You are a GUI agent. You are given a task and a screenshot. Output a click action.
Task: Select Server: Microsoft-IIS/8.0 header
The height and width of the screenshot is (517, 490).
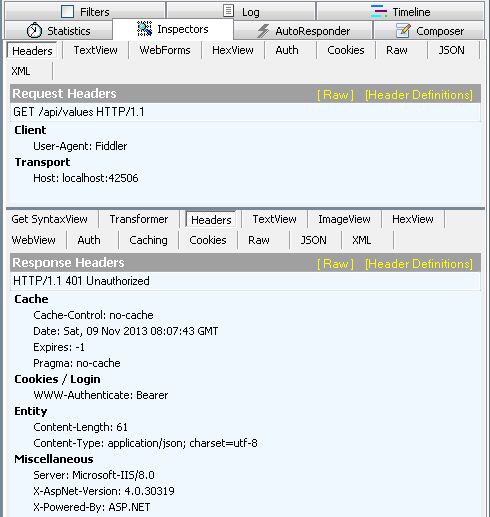94,475
